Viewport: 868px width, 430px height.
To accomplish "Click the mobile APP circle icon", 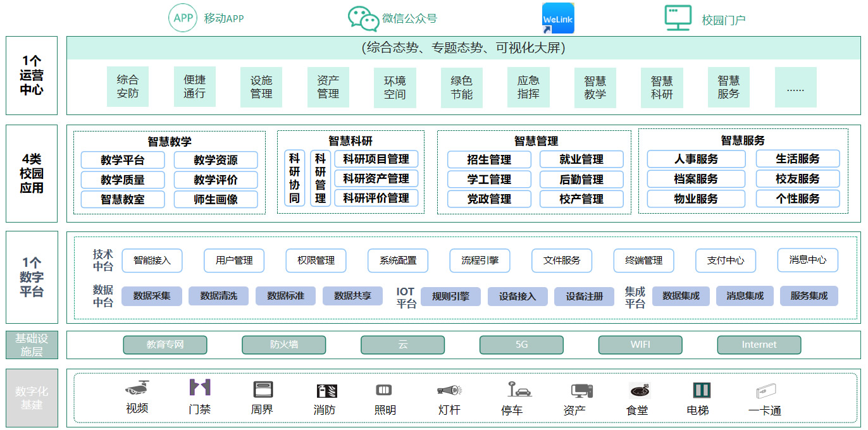I will point(183,18).
